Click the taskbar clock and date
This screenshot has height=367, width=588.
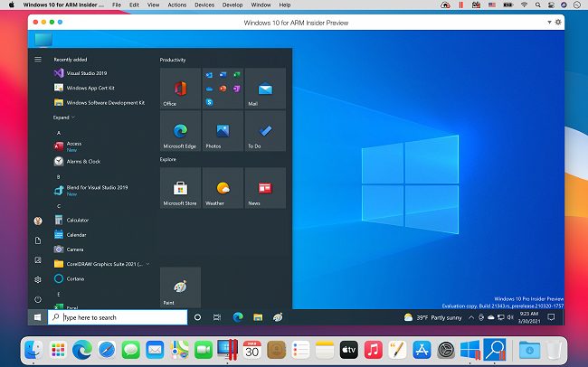point(529,317)
